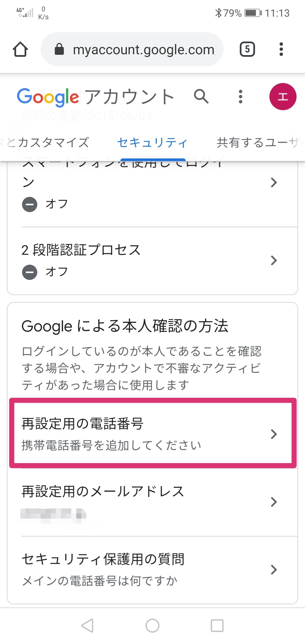Tap the Chrome home icon
This screenshot has height=644, width=305.
[20, 49]
